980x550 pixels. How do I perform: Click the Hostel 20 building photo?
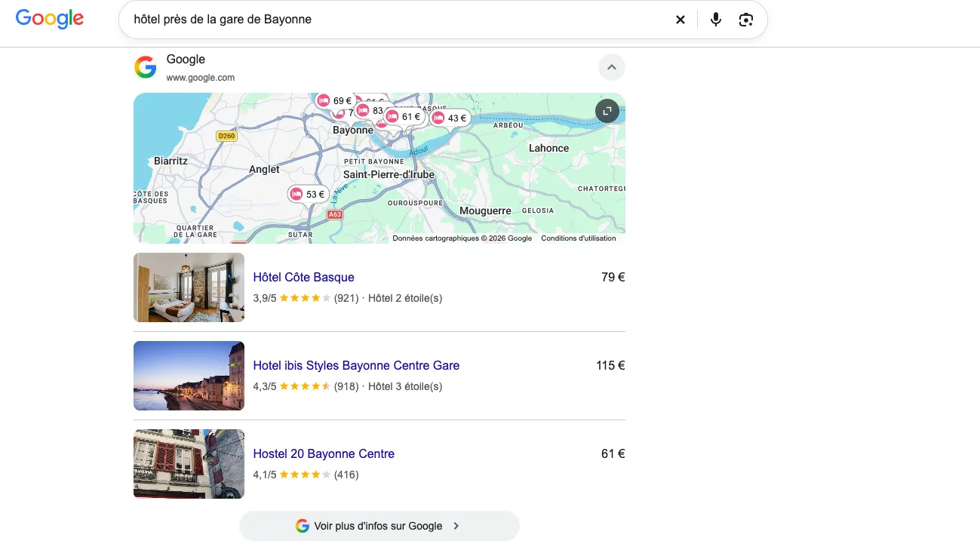pyautogui.click(x=189, y=464)
